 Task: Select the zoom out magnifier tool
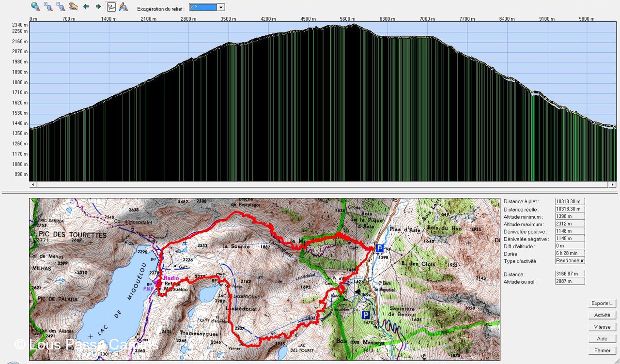[61, 7]
